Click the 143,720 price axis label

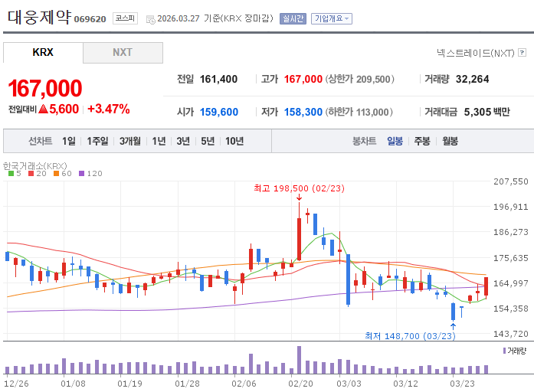[511, 334]
